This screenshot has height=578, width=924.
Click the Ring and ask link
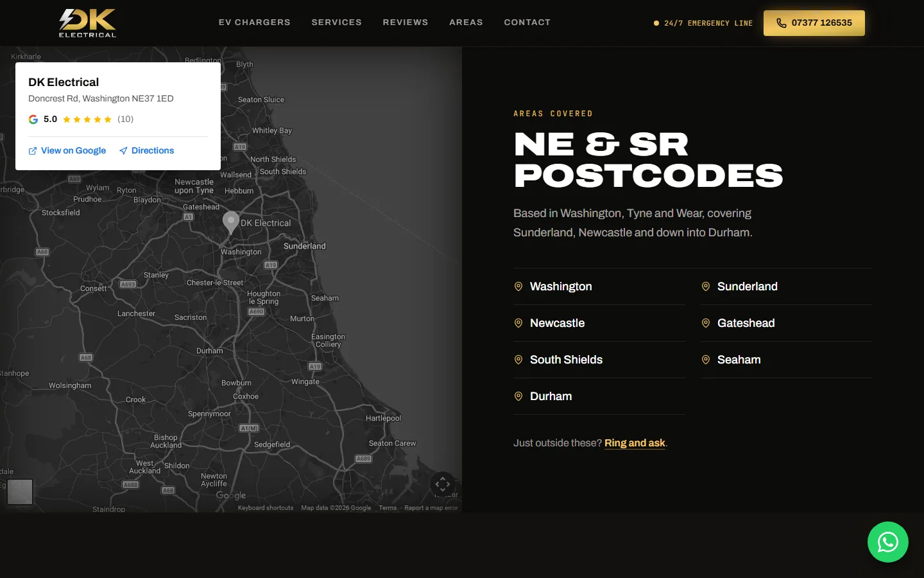point(635,443)
